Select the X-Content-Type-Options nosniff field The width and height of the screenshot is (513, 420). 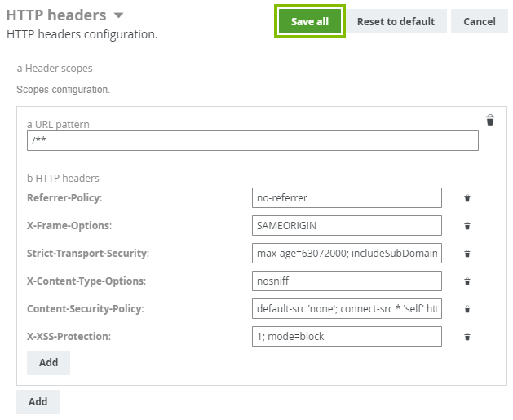click(347, 281)
